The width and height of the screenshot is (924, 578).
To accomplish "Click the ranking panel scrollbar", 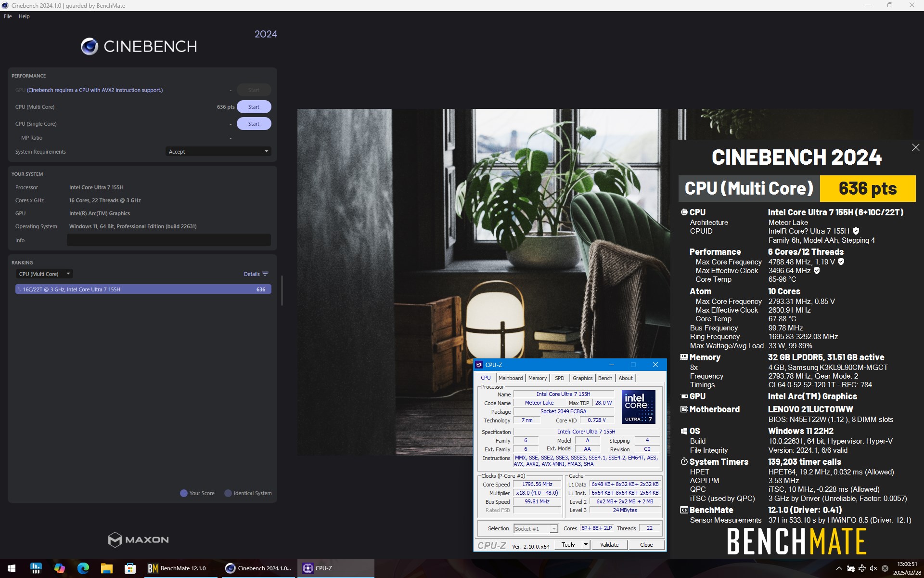I will coord(282,290).
